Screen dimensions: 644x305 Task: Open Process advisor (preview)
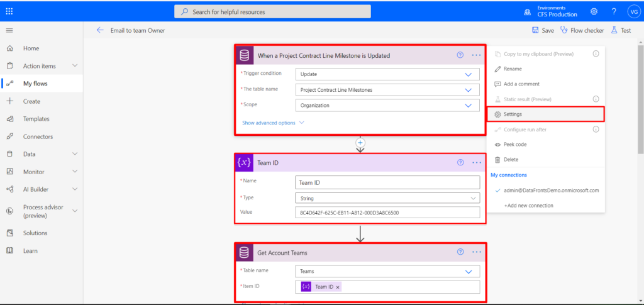pyautogui.click(x=43, y=211)
